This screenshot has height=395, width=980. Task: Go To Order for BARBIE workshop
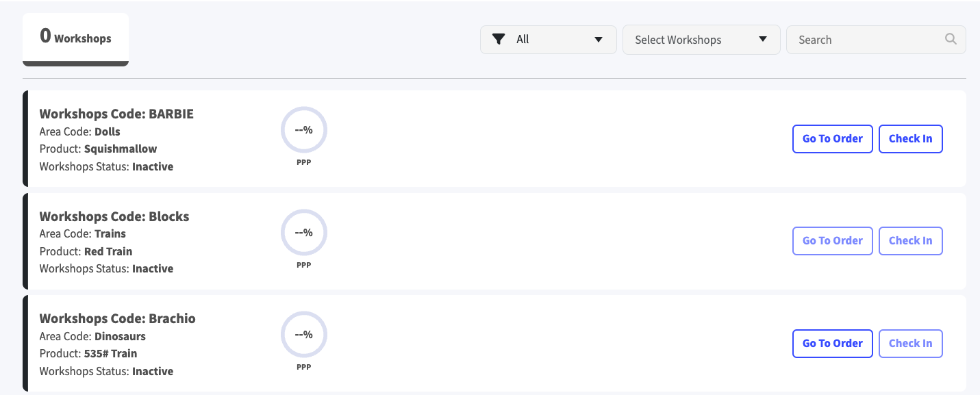coord(833,138)
